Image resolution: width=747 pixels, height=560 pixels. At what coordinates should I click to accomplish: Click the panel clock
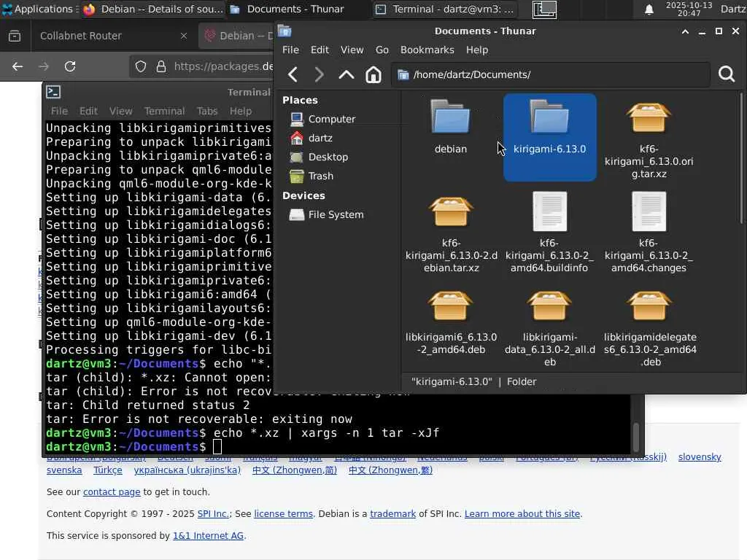click(689, 9)
